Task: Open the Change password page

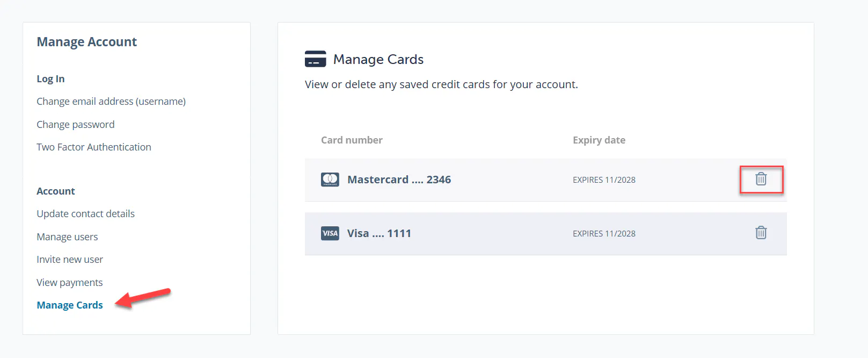Action: click(x=76, y=125)
